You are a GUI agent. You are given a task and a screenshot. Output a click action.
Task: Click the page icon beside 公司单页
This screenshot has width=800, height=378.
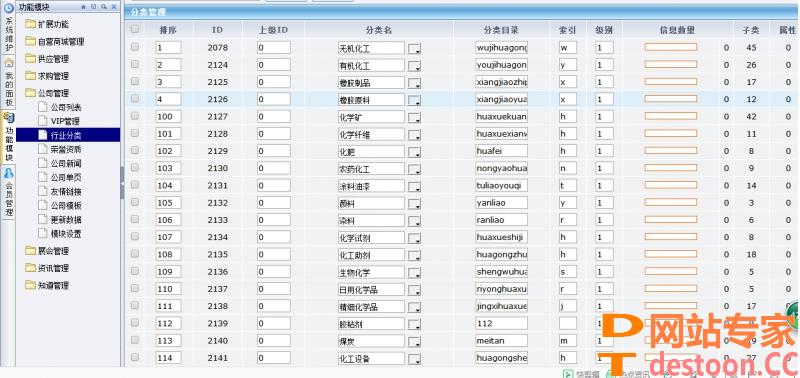tap(42, 178)
